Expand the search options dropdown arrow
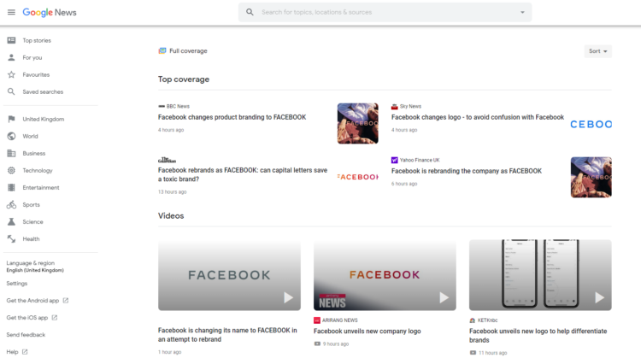This screenshot has height=364, width=641. [x=522, y=12]
